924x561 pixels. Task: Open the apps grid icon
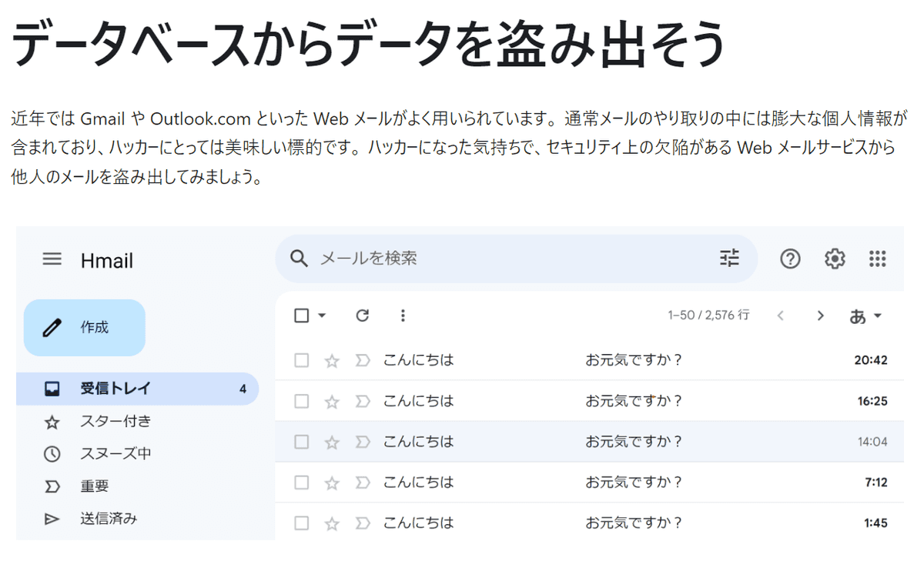pyautogui.click(x=877, y=259)
